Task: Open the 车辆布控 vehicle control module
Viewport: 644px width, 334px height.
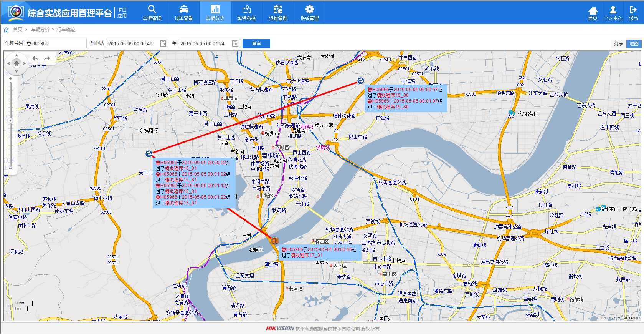Action: [246, 12]
